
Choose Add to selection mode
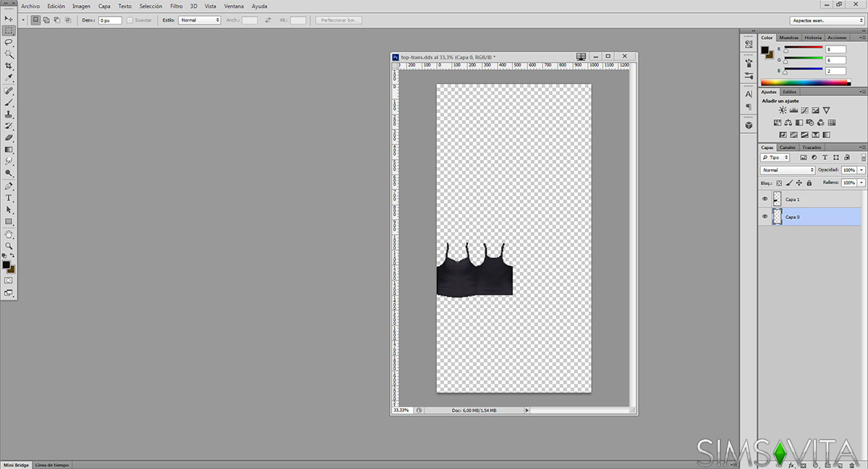[46, 20]
